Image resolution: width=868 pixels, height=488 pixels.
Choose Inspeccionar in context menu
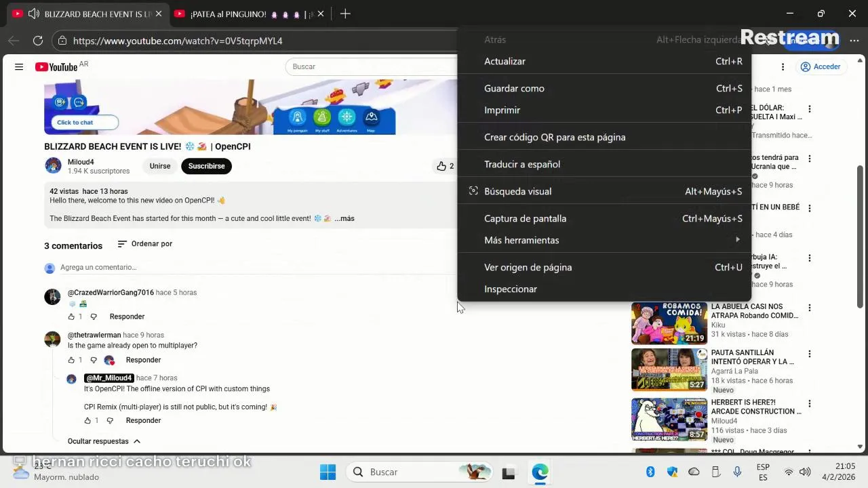[x=604, y=289]
